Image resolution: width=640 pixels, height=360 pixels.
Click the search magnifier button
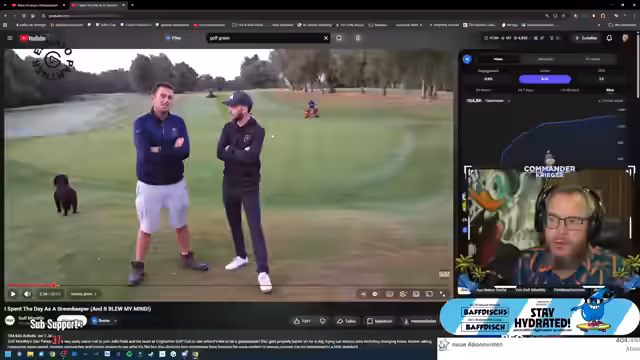[339, 38]
